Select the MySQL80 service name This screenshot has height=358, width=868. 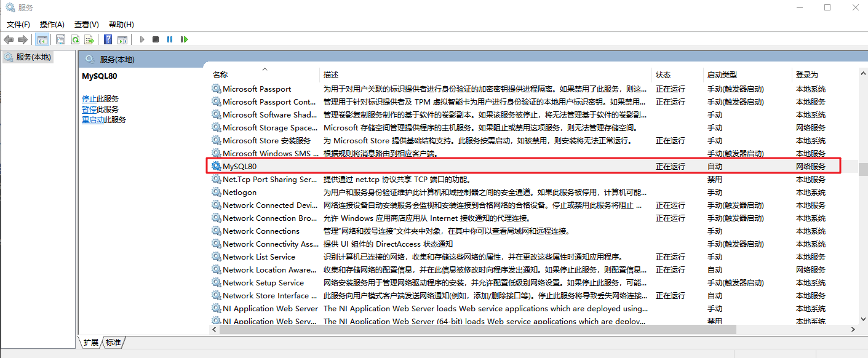239,167
